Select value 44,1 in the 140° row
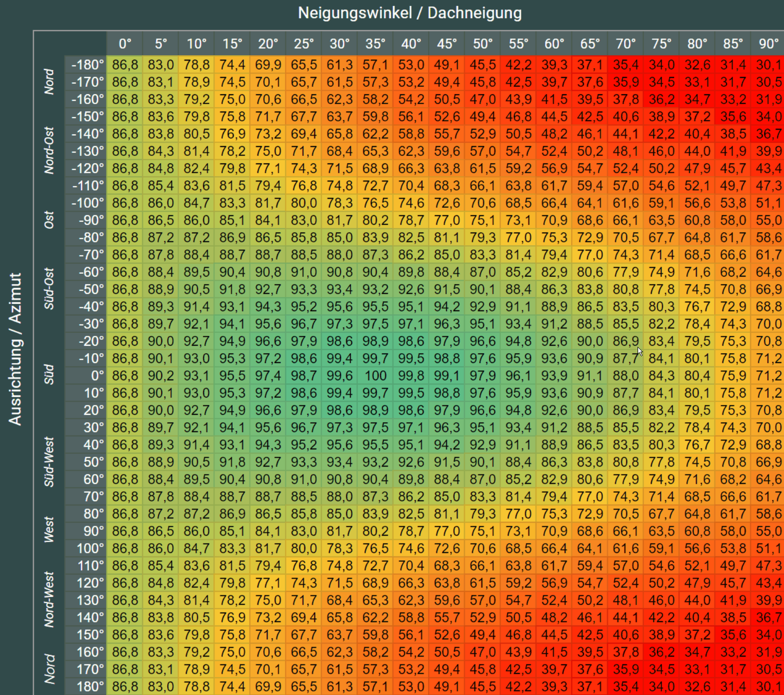 pyautogui.click(x=625, y=617)
